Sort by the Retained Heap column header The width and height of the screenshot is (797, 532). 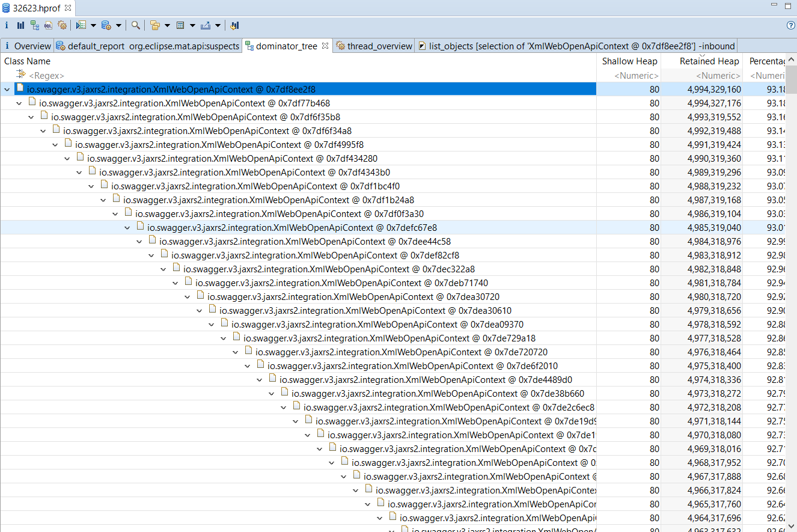709,61
